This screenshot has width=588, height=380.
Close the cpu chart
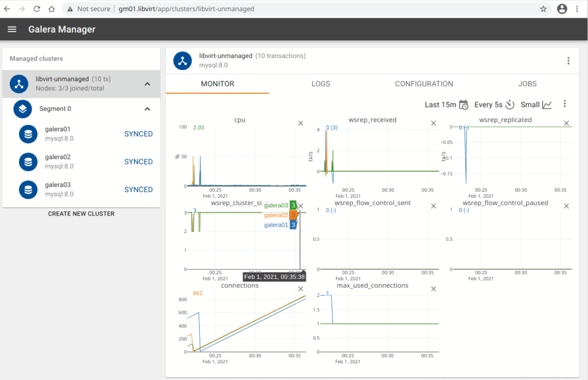pos(301,123)
